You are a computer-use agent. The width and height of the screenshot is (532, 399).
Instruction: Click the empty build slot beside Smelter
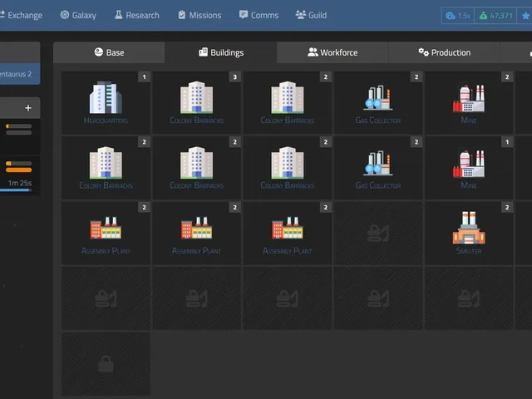tap(378, 233)
